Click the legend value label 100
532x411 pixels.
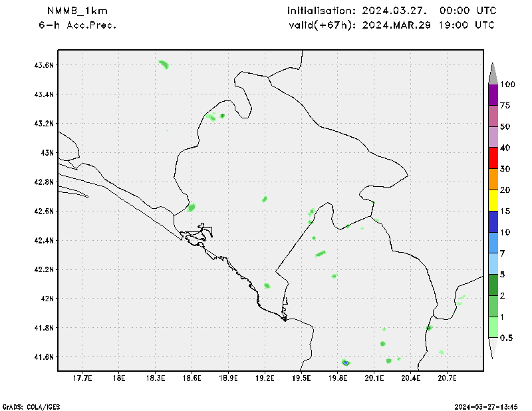coord(508,84)
